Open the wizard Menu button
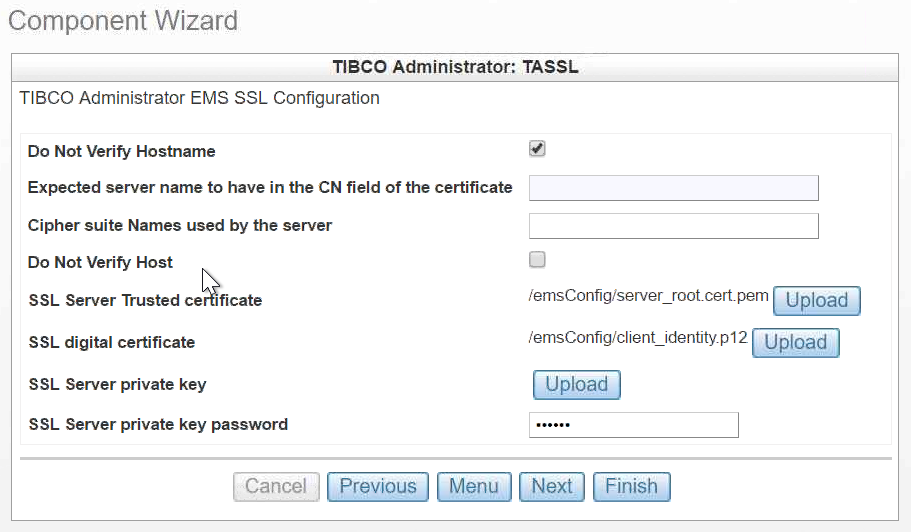 pyautogui.click(x=474, y=487)
